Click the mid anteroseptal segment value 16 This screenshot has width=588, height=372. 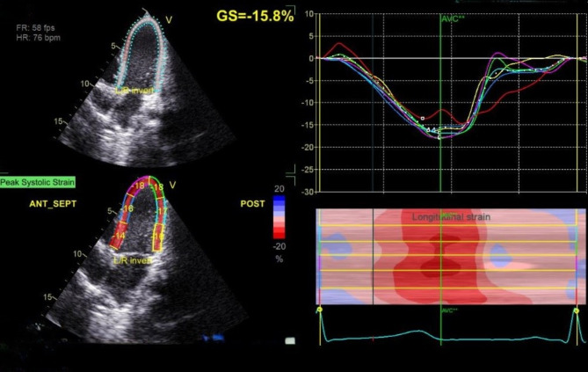pyautogui.click(x=128, y=208)
